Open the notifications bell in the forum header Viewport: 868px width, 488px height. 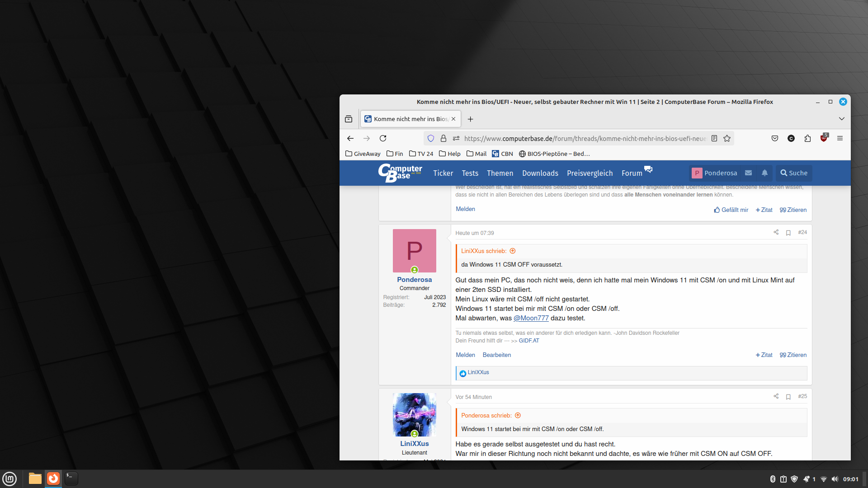764,173
